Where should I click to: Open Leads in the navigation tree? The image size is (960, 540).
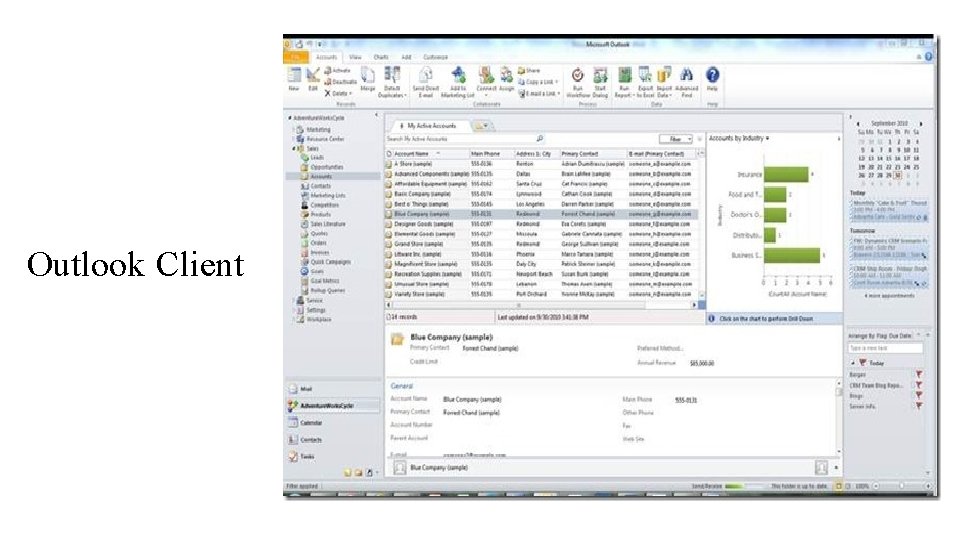[312, 158]
